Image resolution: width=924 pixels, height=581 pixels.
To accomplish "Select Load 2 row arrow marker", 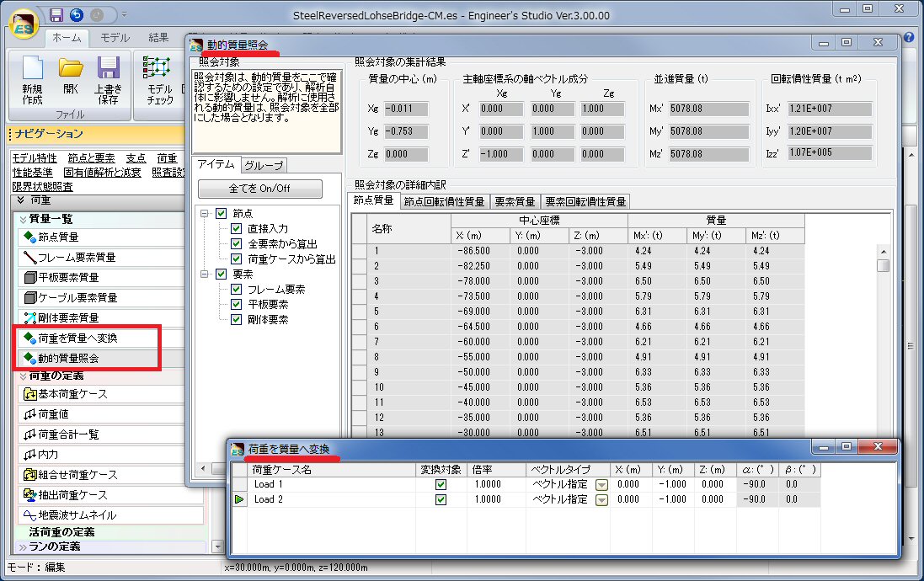I will (x=239, y=499).
